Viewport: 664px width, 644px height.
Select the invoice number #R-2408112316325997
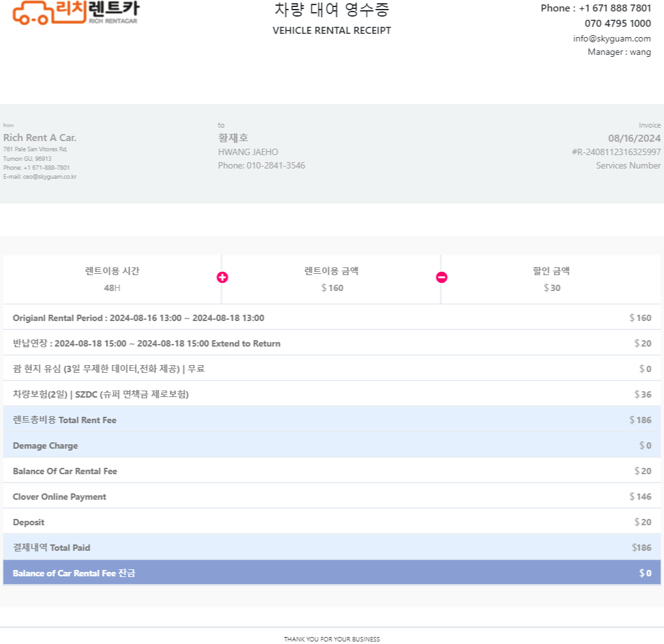click(x=616, y=152)
